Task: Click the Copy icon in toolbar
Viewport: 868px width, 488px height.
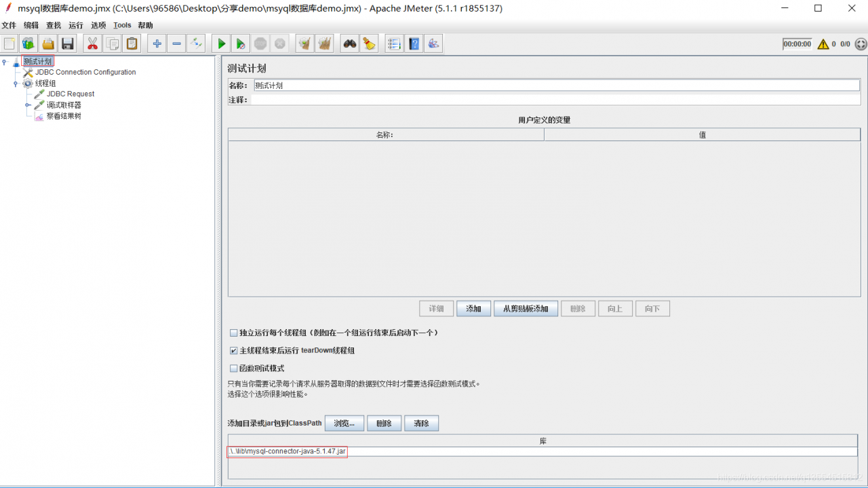Action: point(113,44)
